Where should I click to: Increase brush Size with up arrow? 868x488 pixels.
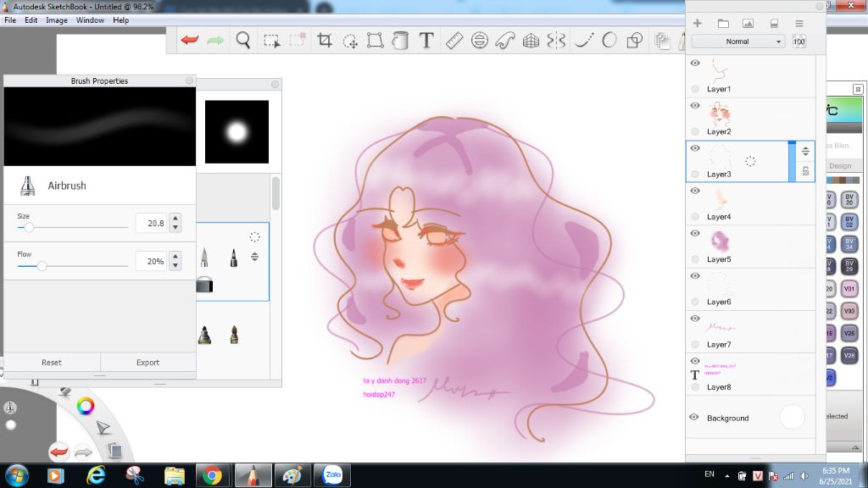point(175,218)
